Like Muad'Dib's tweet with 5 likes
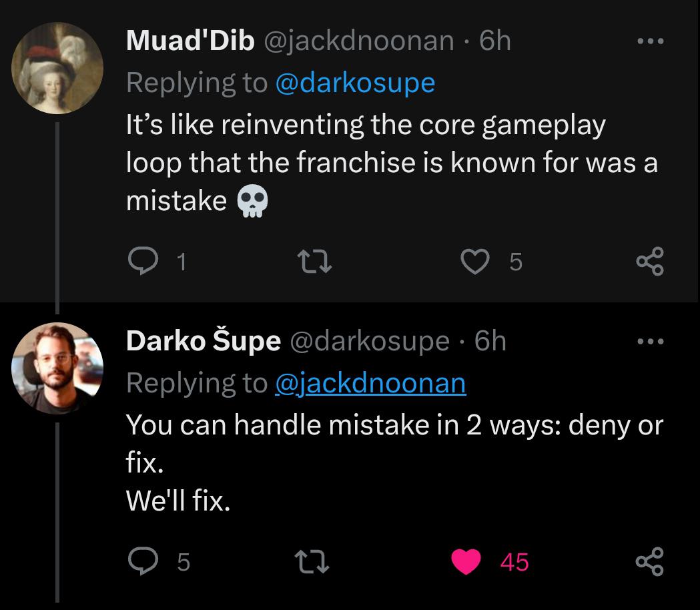 click(x=476, y=262)
